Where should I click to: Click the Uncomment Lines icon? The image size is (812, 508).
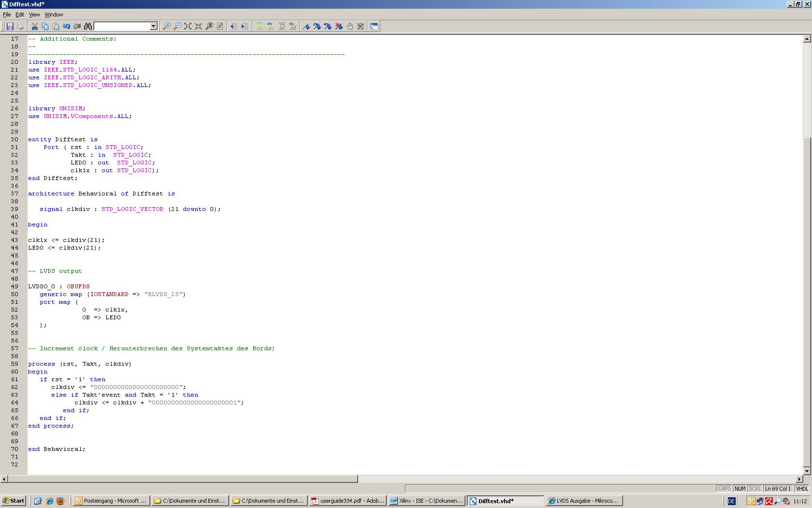[x=270, y=26]
